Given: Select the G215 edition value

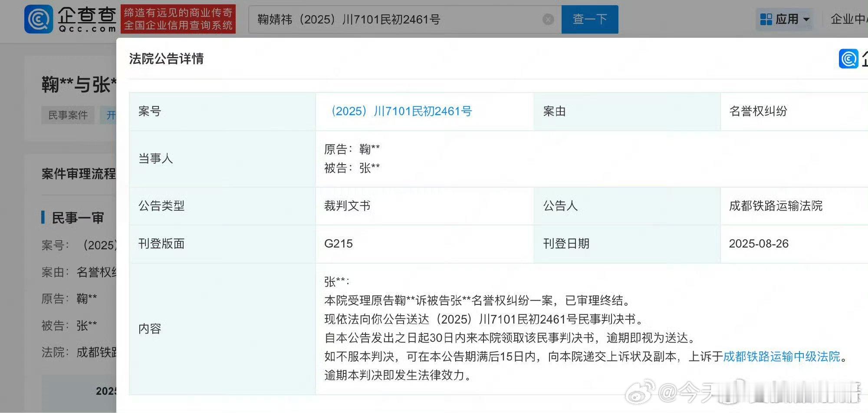Looking at the screenshot, I should click(x=339, y=244).
